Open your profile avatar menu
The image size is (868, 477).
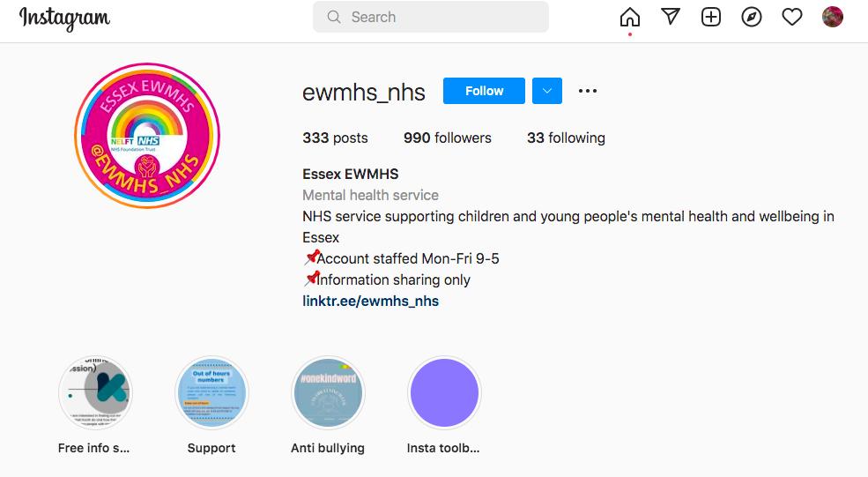[833, 17]
